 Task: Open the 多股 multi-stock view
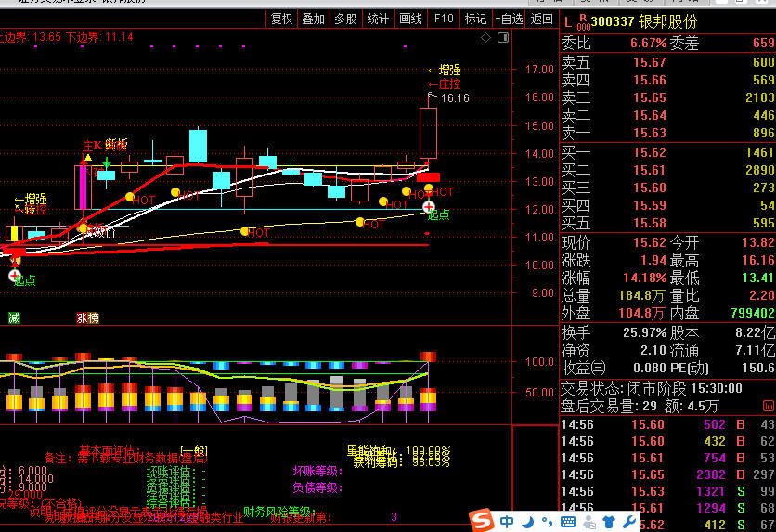345,19
